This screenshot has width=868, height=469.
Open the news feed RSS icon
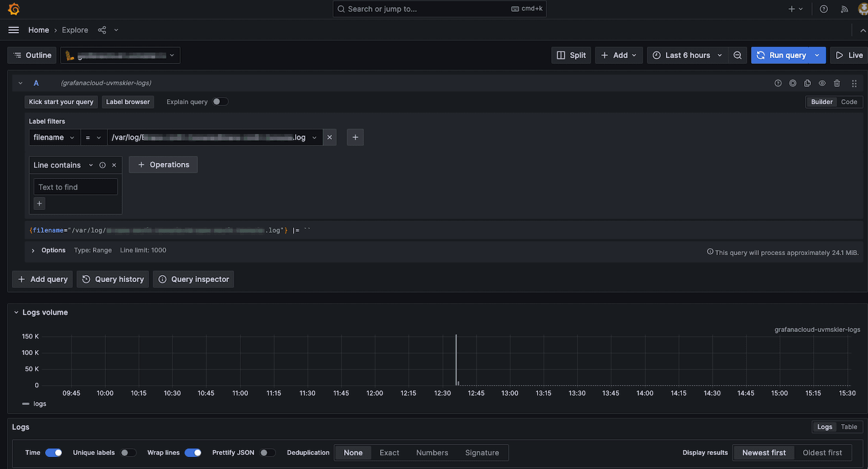tap(844, 9)
